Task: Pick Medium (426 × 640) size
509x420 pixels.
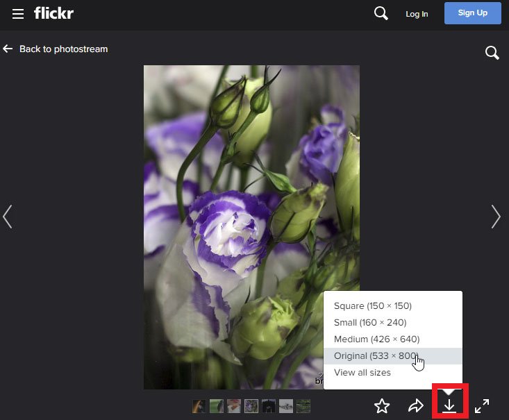Action: [x=376, y=339]
